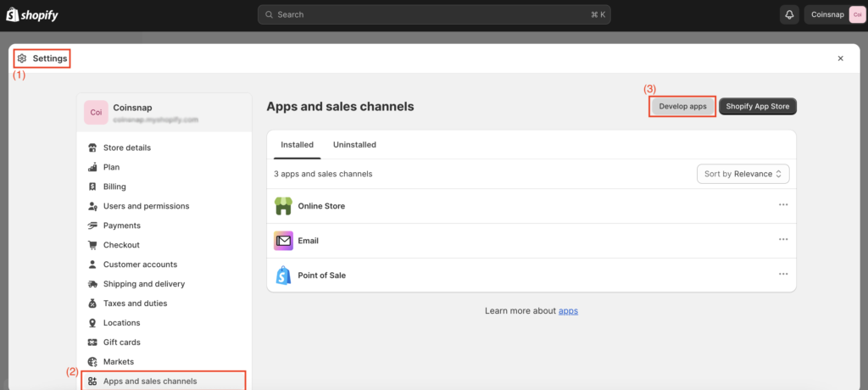The height and width of the screenshot is (390, 868).
Task: Click the Point of Sale app icon
Action: pyautogui.click(x=283, y=276)
